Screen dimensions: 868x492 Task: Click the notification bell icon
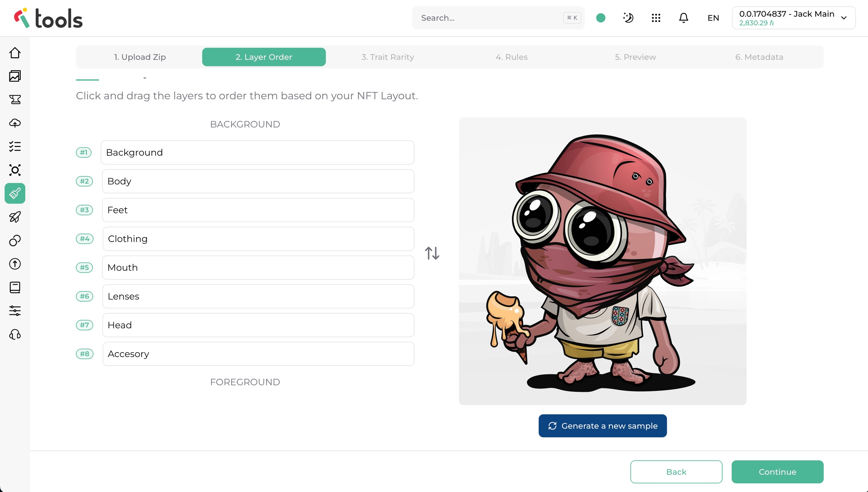683,18
